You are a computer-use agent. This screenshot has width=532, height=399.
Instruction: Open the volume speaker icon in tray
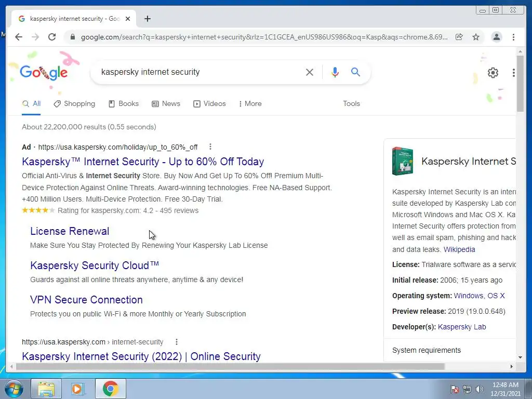point(480,389)
